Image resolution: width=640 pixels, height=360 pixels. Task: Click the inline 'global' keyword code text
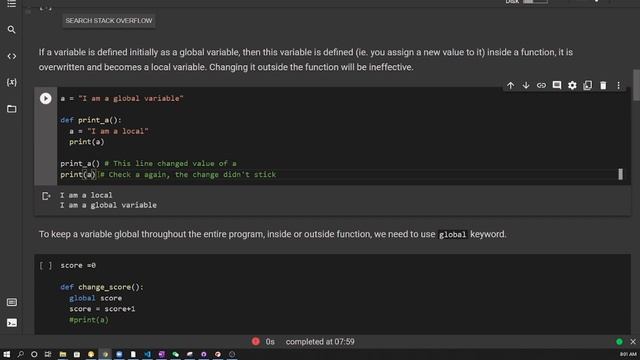tap(452, 235)
